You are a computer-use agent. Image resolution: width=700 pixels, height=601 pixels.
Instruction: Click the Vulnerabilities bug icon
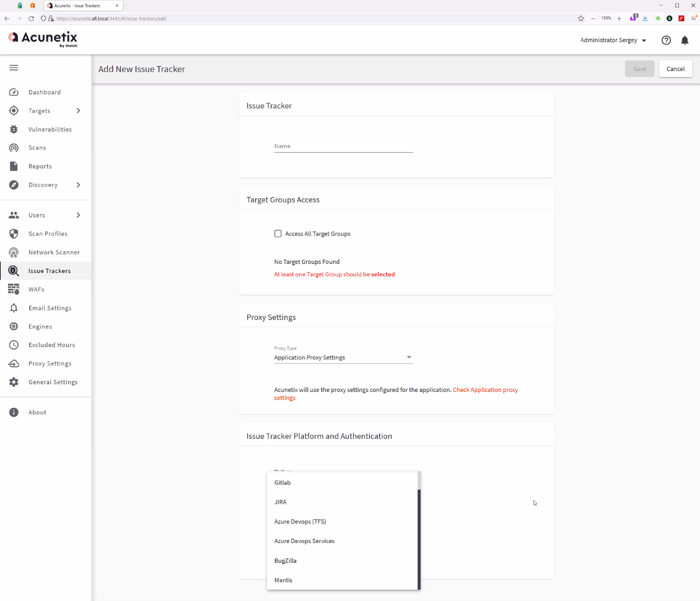point(14,129)
